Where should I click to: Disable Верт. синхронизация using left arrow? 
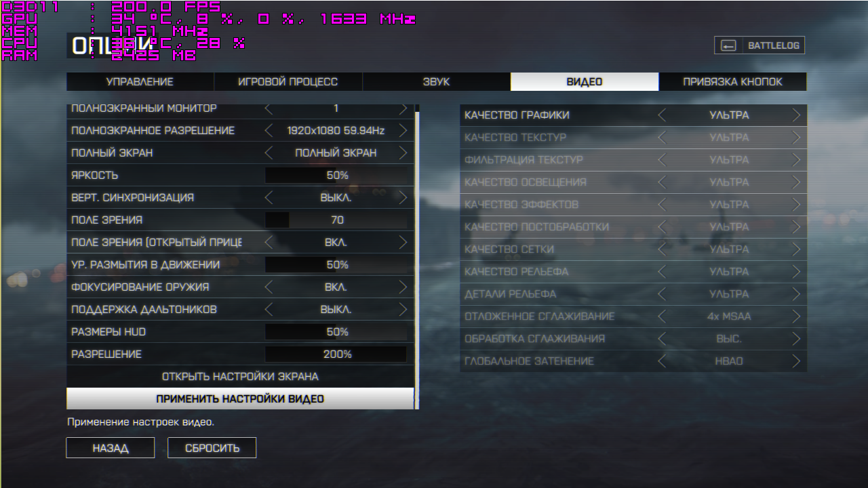269,198
